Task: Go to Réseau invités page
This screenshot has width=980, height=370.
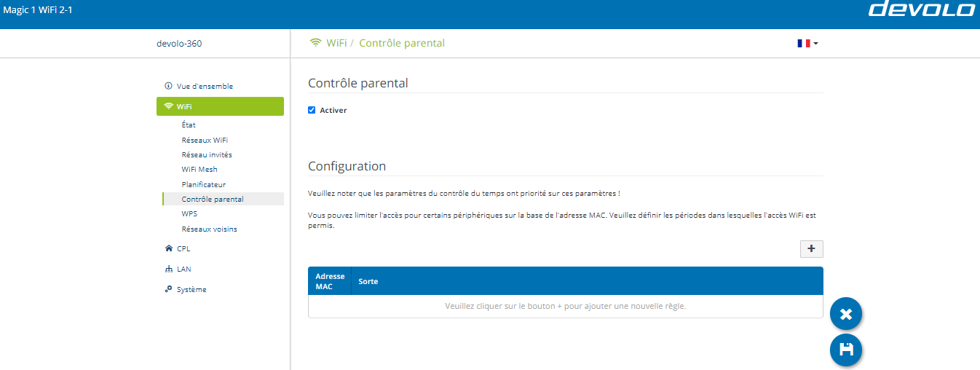Action: coord(207,154)
